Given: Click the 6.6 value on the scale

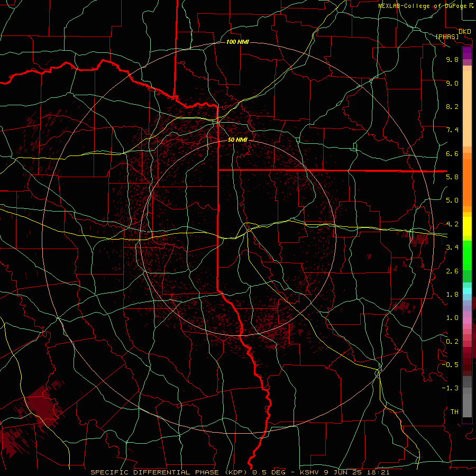Looking at the screenshot, I should [x=452, y=153].
